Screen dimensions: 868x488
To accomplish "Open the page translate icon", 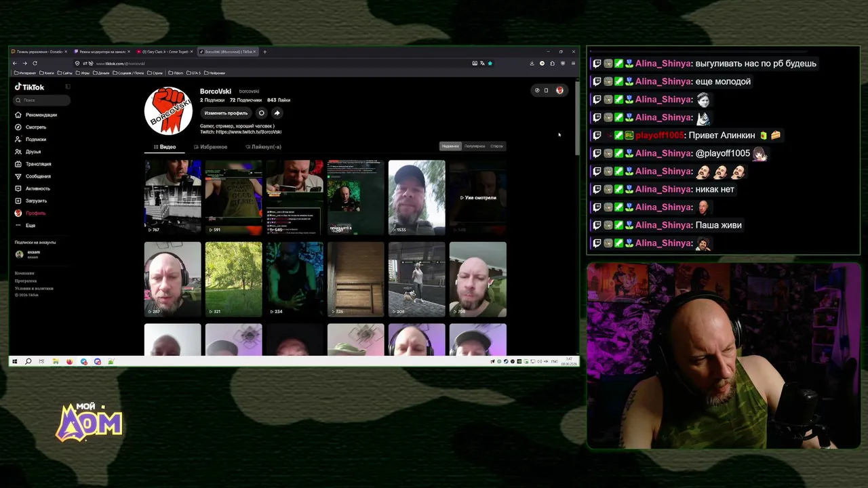I will (482, 63).
